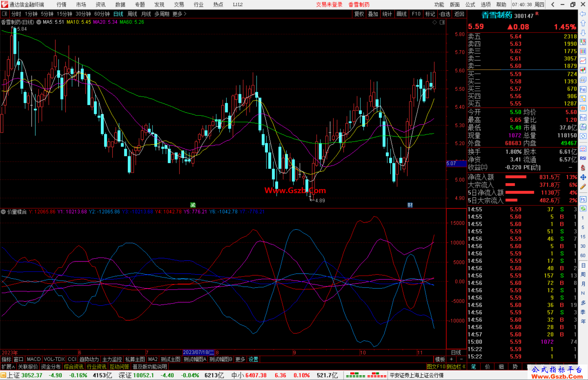Click the back arrow icon in right sidebar

pos(583,14)
